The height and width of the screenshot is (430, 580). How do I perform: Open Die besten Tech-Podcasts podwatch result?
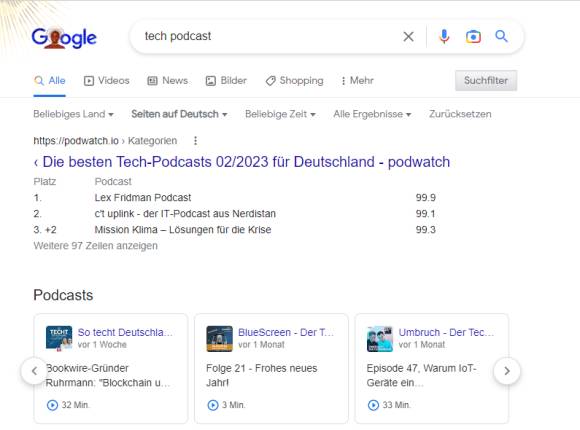242,162
